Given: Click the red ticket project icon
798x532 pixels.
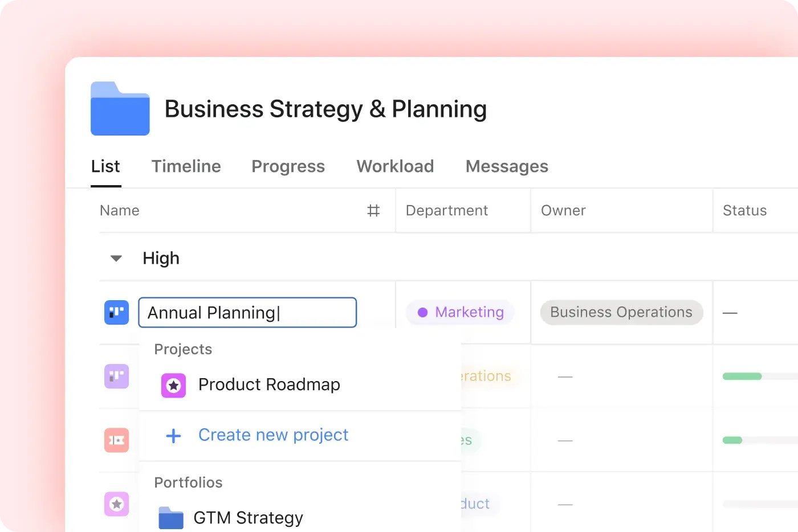Looking at the screenshot, I should tap(117, 440).
